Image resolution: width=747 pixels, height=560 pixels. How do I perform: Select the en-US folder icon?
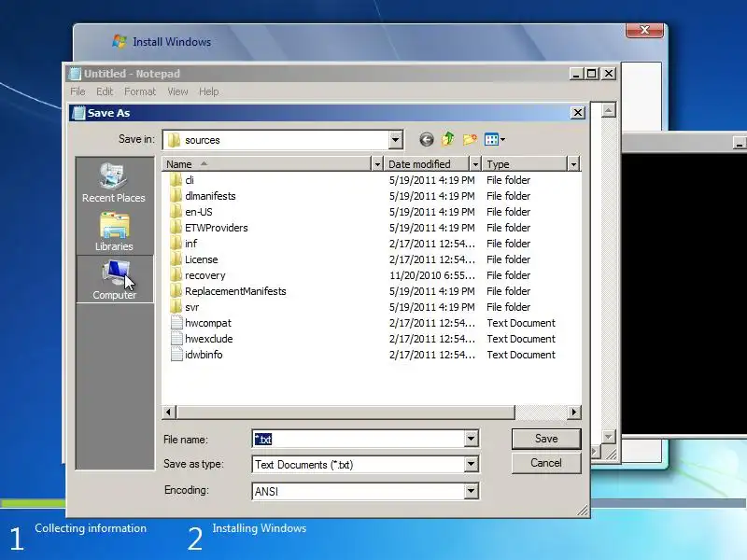[176, 212]
